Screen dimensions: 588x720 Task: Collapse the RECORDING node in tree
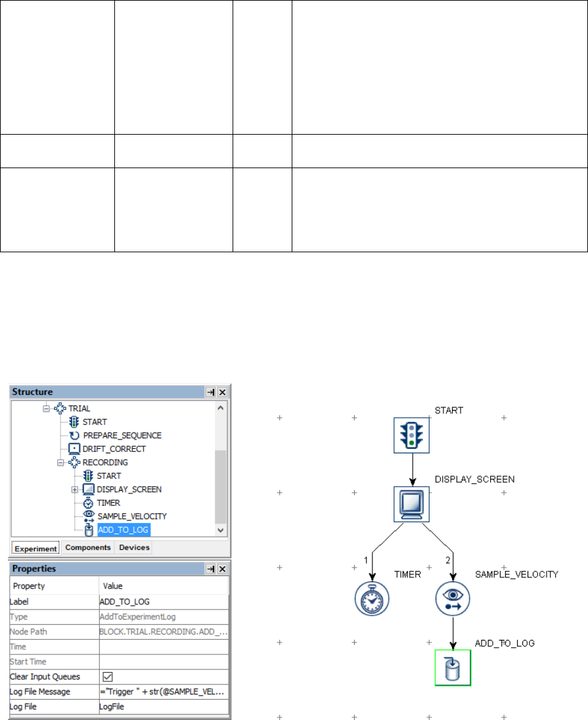point(60,462)
